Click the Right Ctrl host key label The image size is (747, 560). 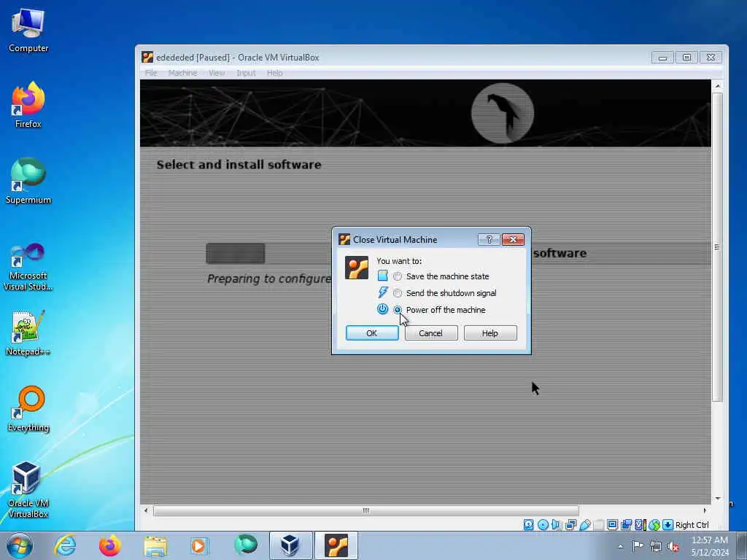pyautogui.click(x=692, y=525)
